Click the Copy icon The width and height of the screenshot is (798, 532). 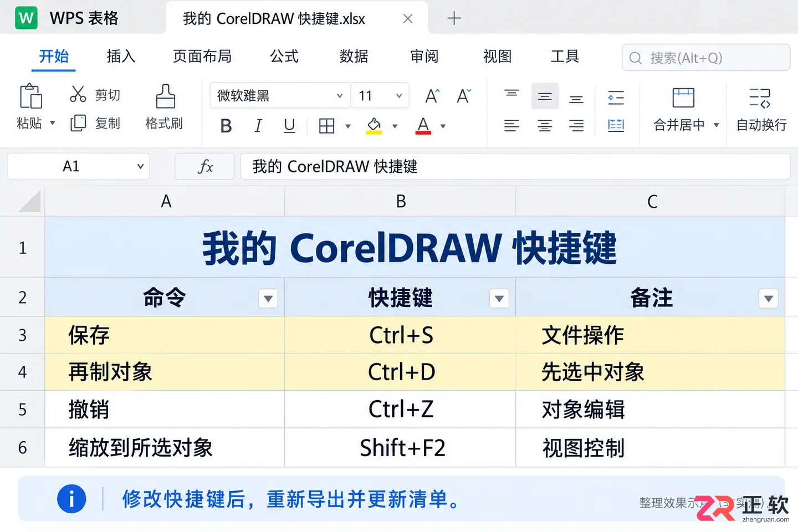coord(78,123)
